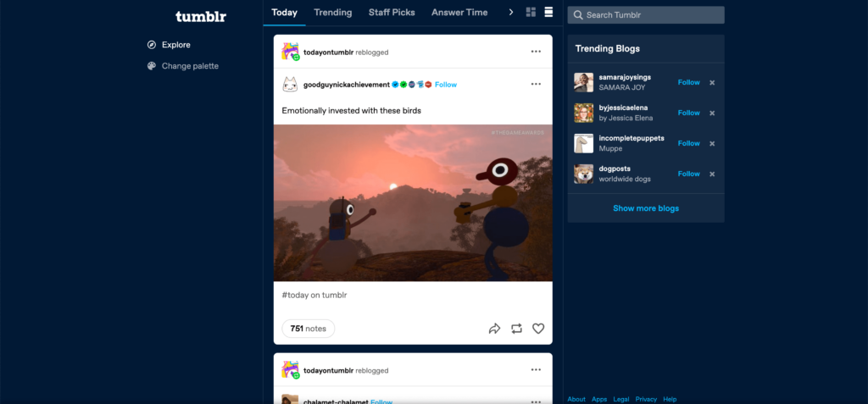Viewport: 868px width, 404px height.
Task: Click byjessicaelena blog name
Action: [x=623, y=108]
